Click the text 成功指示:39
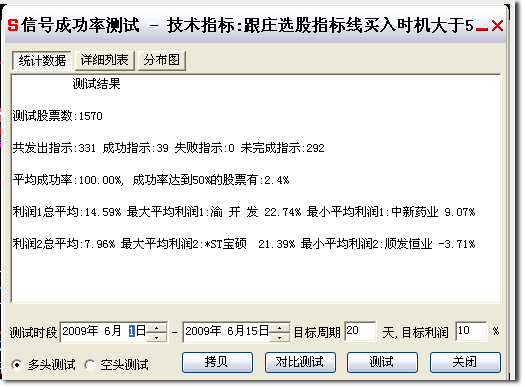Viewport: 525px width, 387px height. [136, 148]
